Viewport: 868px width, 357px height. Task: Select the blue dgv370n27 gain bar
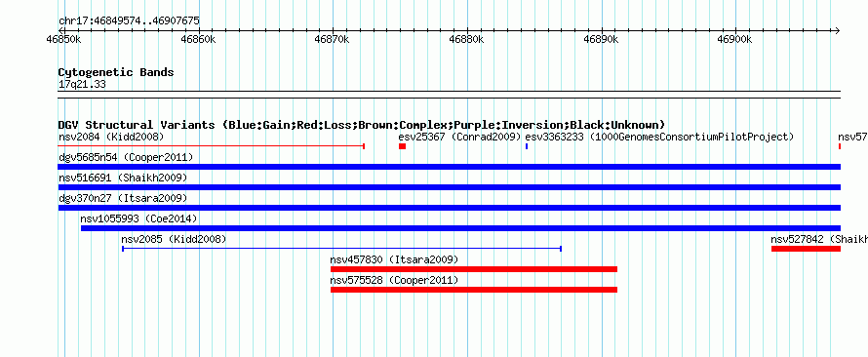click(x=450, y=208)
